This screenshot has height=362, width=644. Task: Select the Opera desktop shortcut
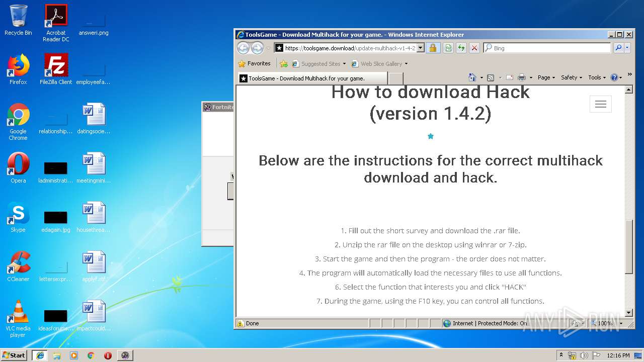pos(18,167)
